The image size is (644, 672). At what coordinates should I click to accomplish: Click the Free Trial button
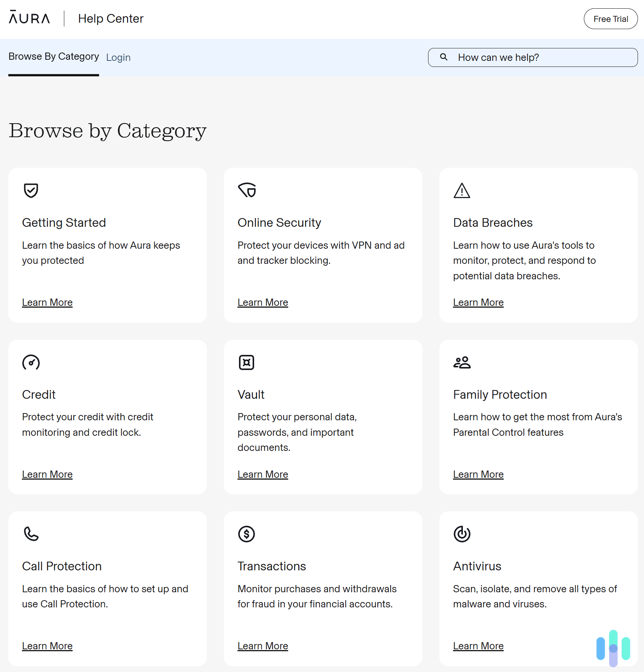point(610,19)
